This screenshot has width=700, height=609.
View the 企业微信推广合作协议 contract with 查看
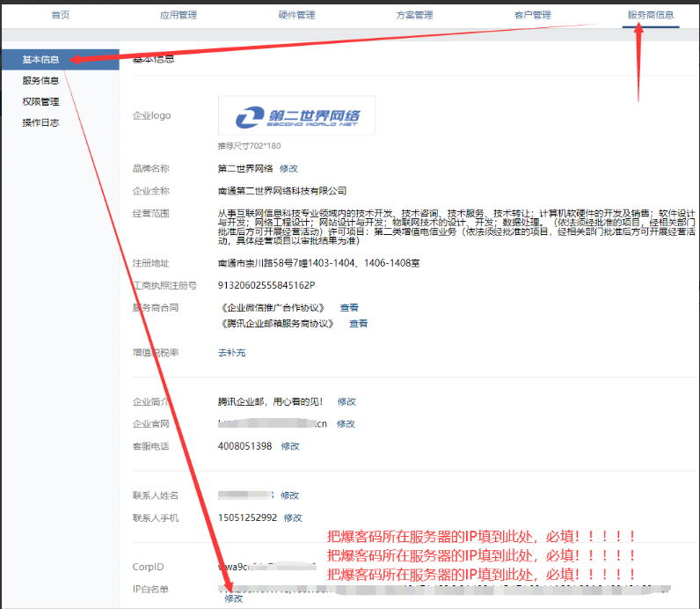(x=349, y=308)
